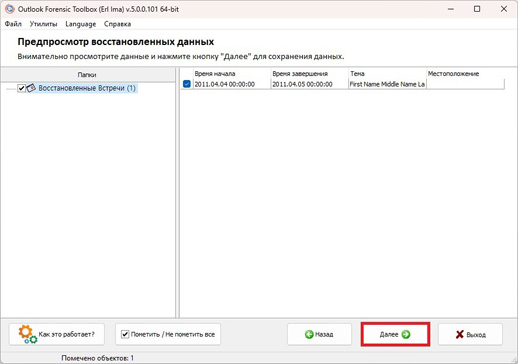Sort by the Время завершения column header

pyautogui.click(x=310, y=74)
